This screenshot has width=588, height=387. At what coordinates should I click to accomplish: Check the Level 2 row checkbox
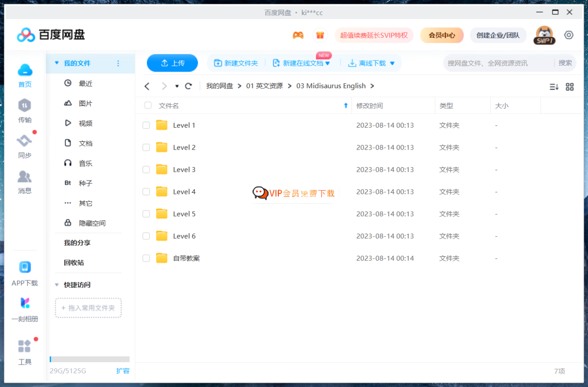pos(146,147)
